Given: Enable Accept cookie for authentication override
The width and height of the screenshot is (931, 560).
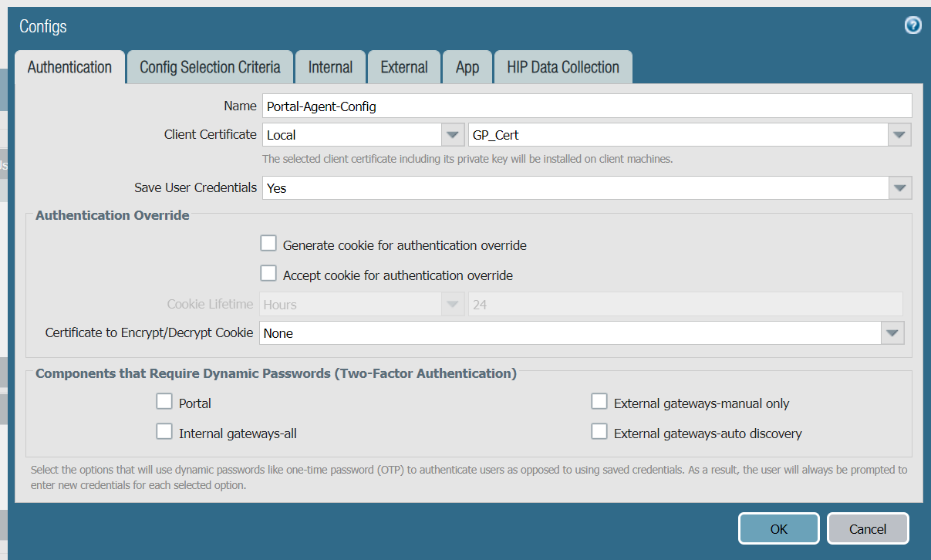Looking at the screenshot, I should [268, 274].
